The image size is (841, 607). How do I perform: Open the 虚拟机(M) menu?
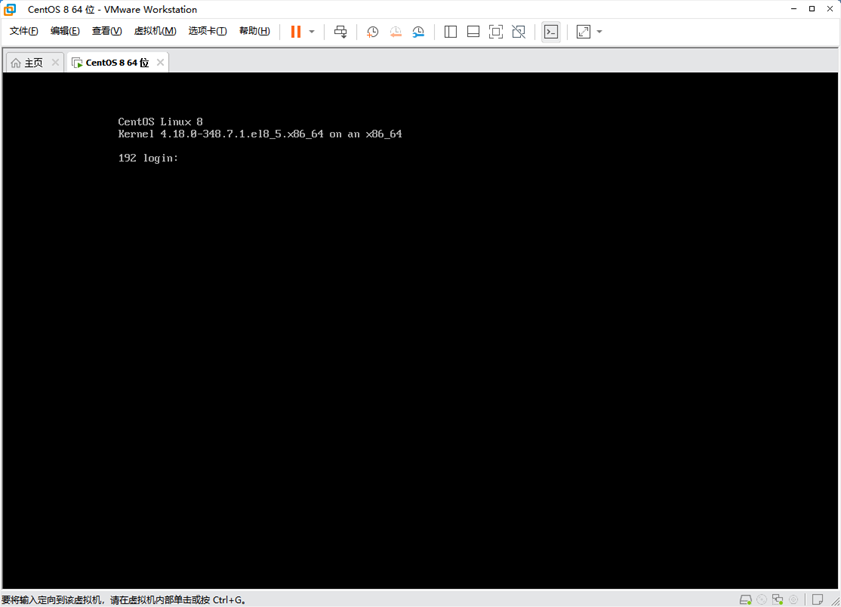[x=155, y=31]
